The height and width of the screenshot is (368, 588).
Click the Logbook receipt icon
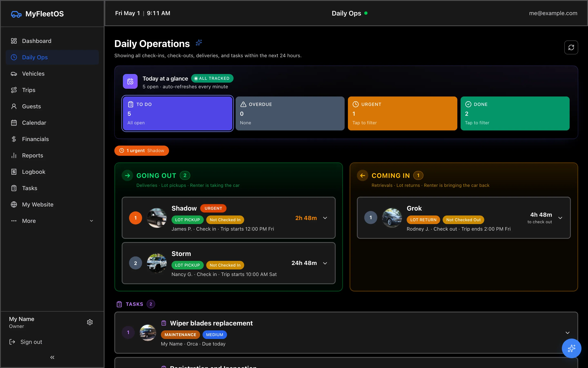point(14,172)
